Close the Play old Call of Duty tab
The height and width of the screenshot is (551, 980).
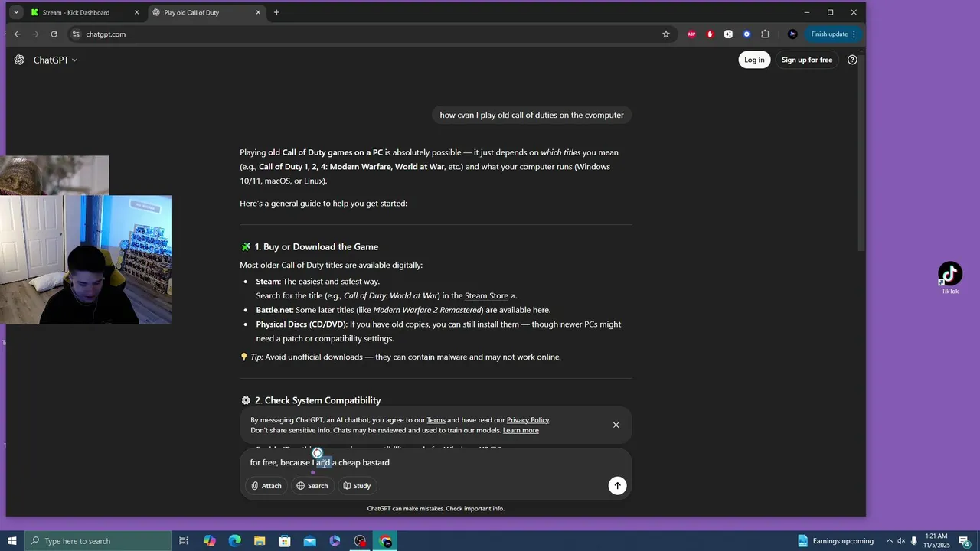(x=258, y=12)
